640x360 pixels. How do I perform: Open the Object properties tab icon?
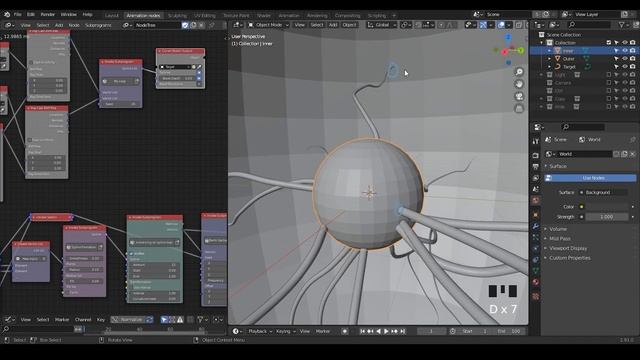pyautogui.click(x=536, y=215)
